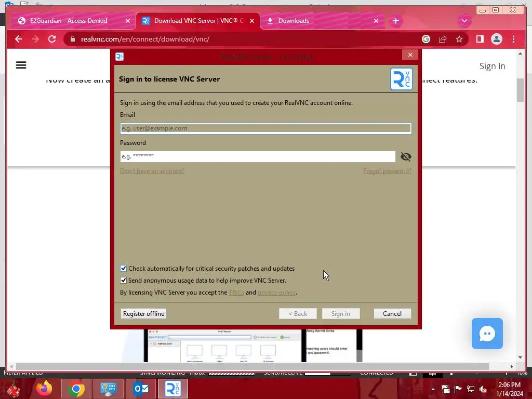Cancel the VNC Server licensing dialog

pyautogui.click(x=392, y=313)
